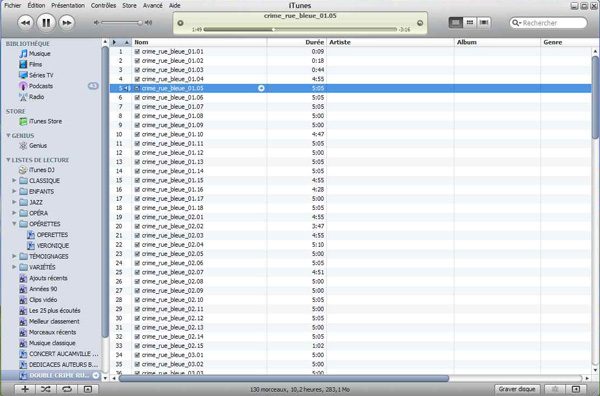The image size is (600, 396).
Task: Open the Années 90 smart playlist
Action: point(38,289)
